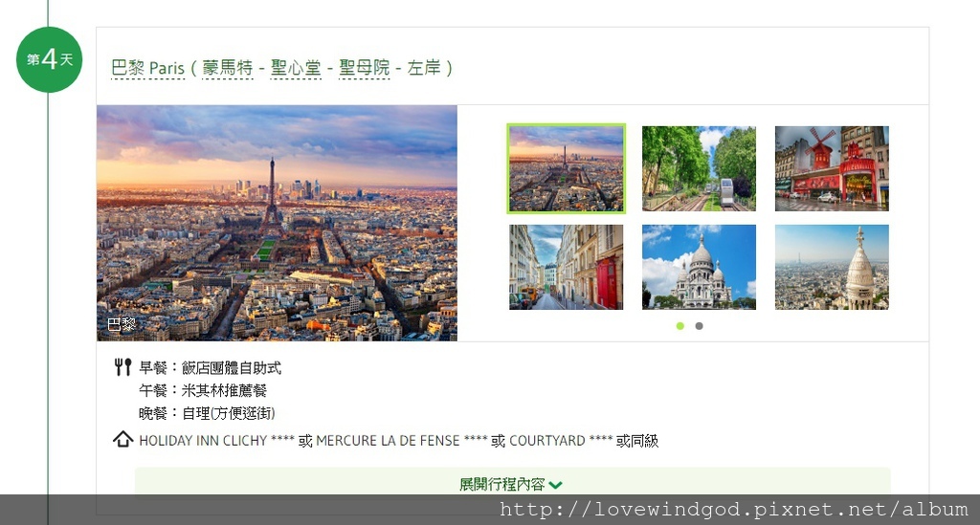Image resolution: width=980 pixels, height=525 pixels.
Task: Select the Sacré-Cœur basilica front thumbnail
Action: tap(699, 267)
